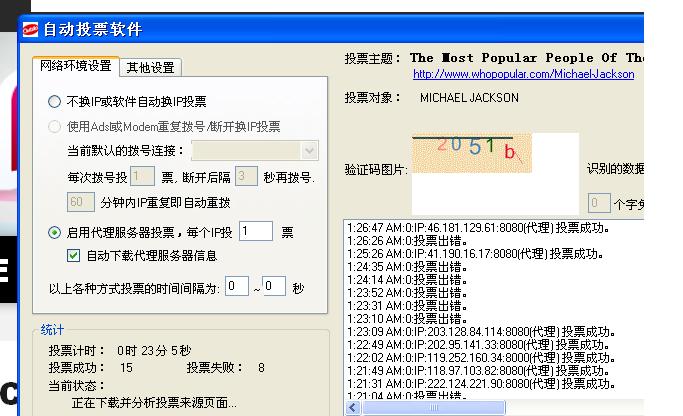
Task: Switch to the 网络环境设置 tab
Action: 76,66
